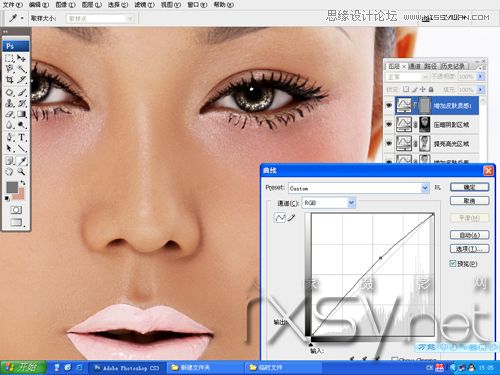Click the 自动(A) button
This screenshot has width=500, height=375.
point(470,235)
